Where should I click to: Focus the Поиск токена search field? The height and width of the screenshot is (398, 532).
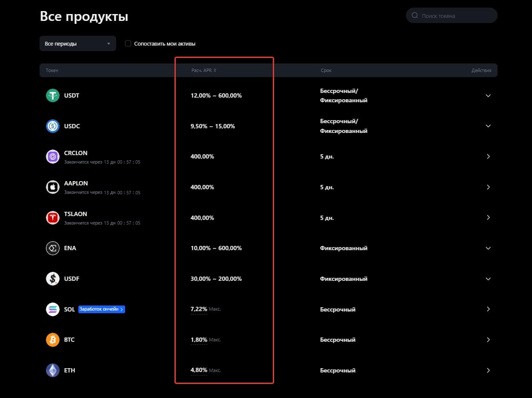[x=452, y=16]
